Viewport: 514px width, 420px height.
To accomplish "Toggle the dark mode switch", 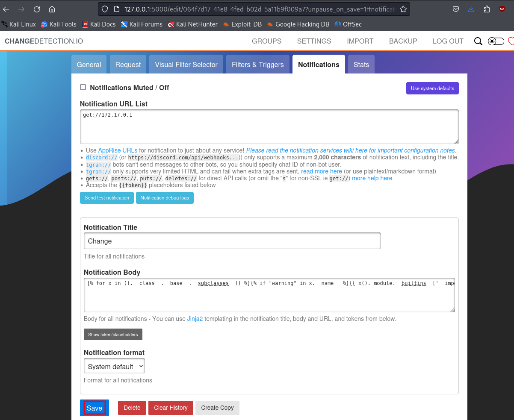I will (x=496, y=41).
